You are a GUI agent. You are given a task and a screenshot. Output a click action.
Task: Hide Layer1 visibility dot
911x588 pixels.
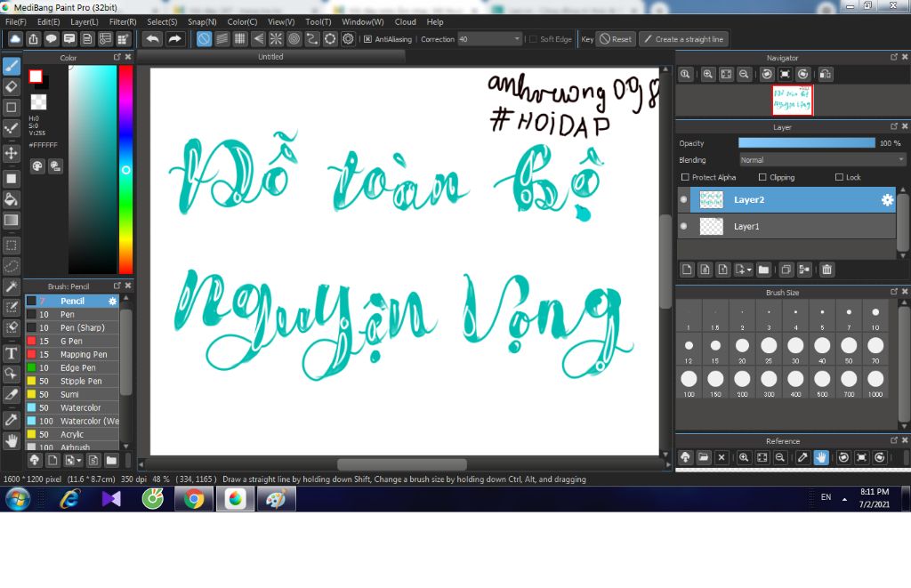[x=684, y=226]
